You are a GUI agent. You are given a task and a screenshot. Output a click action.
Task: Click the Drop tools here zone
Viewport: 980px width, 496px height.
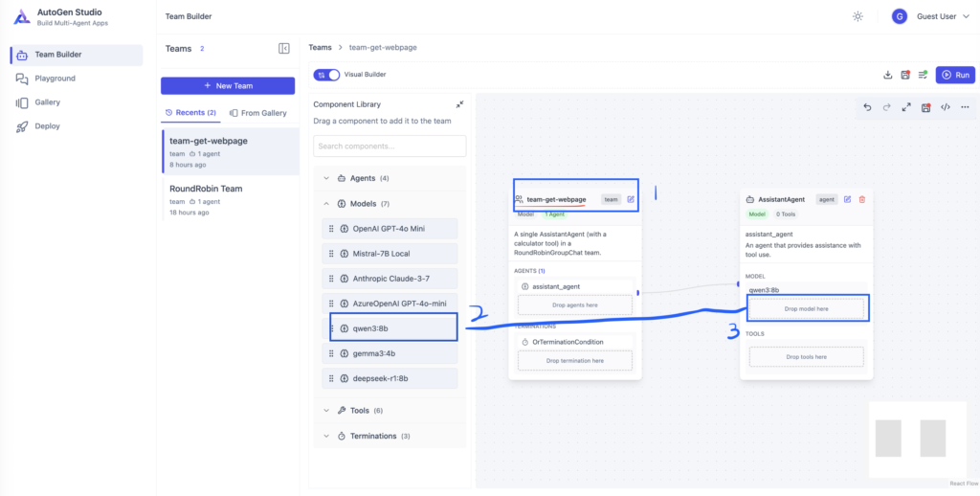pyautogui.click(x=806, y=356)
